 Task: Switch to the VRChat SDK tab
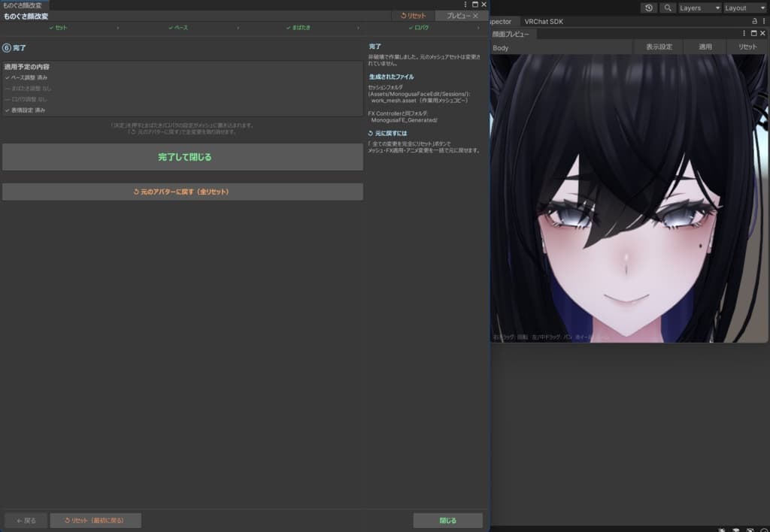coord(544,22)
